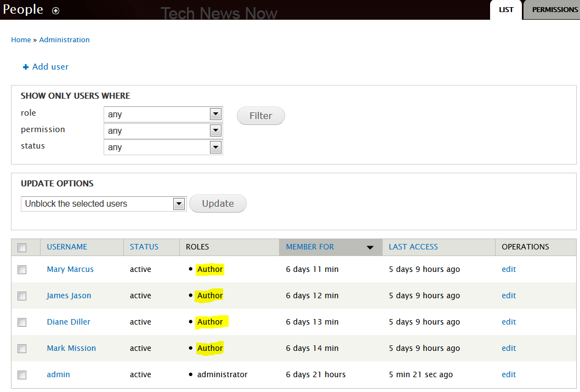Edit the James Jason account
This screenshot has width=580, height=392.
pos(509,296)
